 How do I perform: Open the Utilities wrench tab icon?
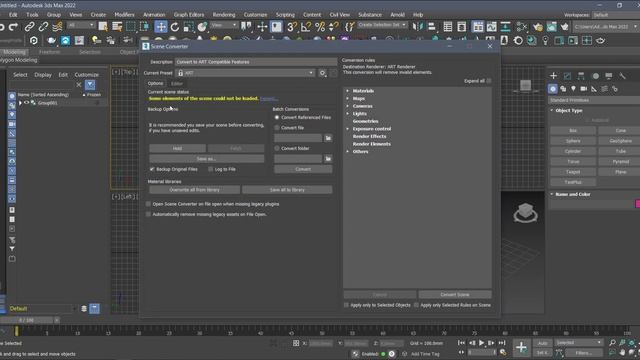(622, 76)
